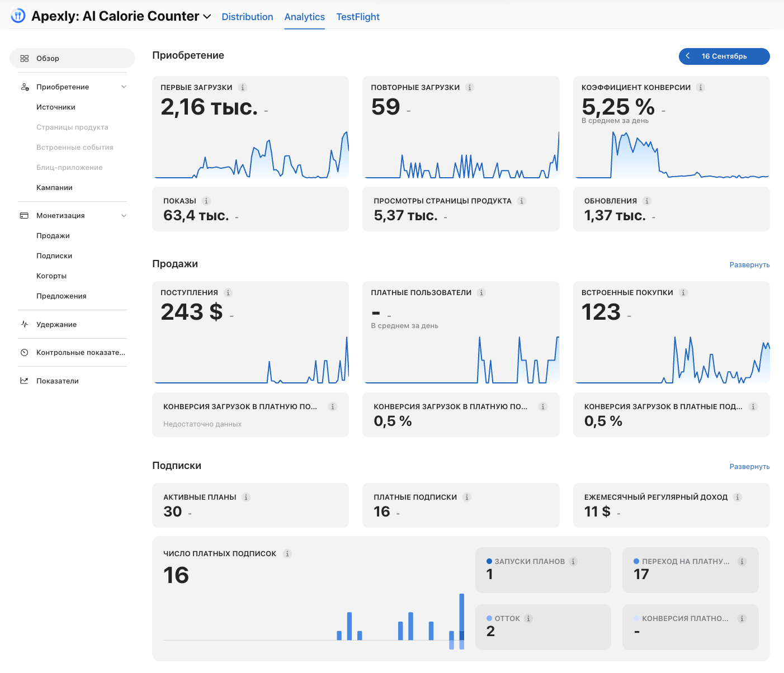The width and height of the screenshot is (784, 673).
Task: Click the Ежемесячный регулярный доход info icon
Action: (738, 497)
